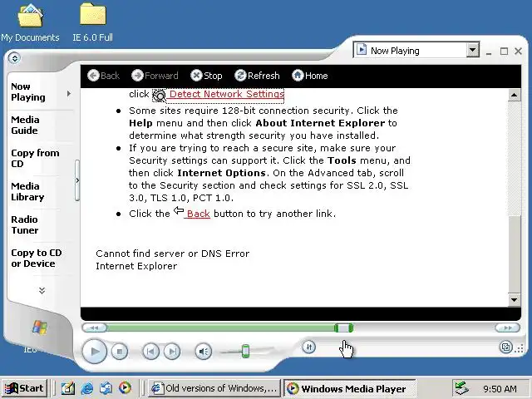Open My Documents desktop folder

click(x=30, y=22)
